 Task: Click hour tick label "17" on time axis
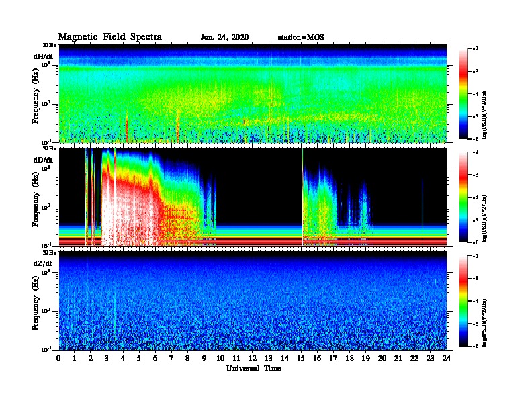(x=333, y=359)
